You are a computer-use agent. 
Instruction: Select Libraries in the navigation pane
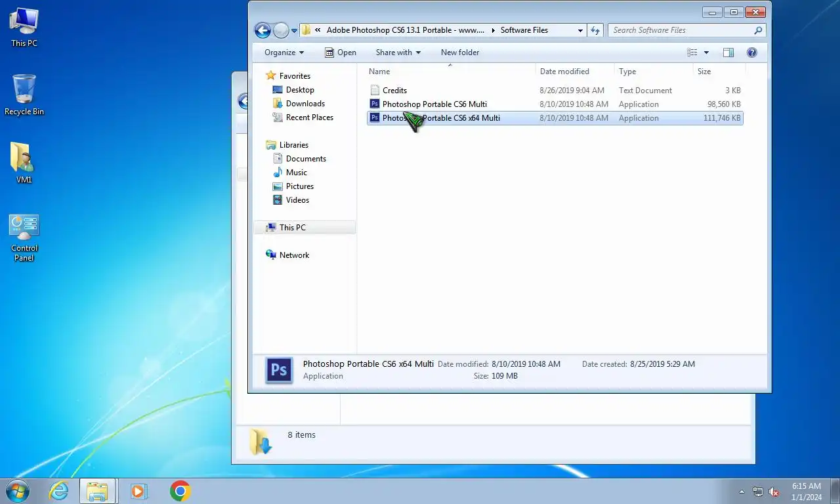pos(293,145)
